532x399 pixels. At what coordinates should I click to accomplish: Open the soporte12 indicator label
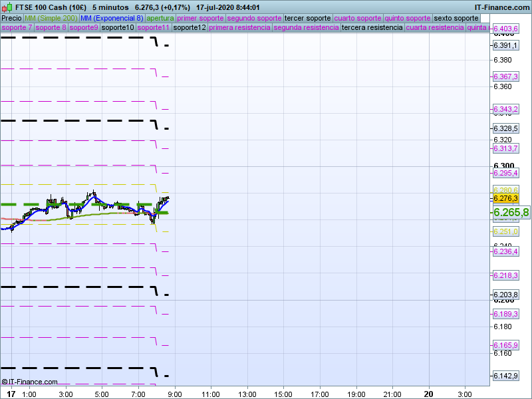(x=190, y=27)
